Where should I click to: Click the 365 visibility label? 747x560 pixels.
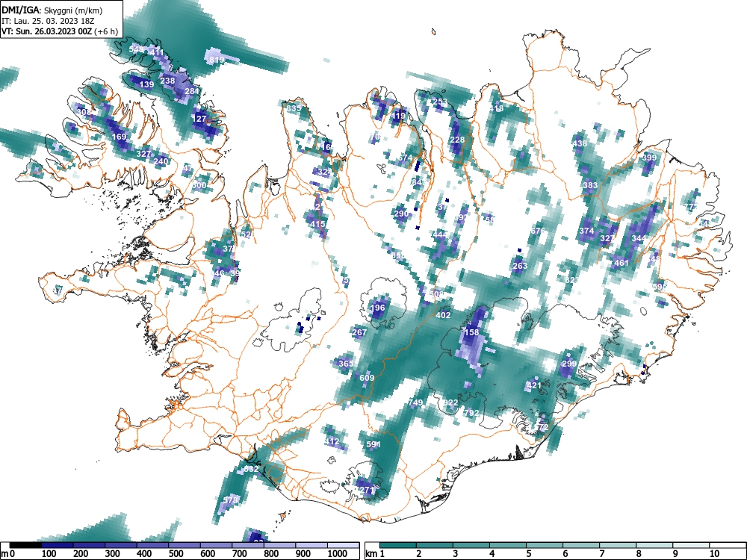346,364
